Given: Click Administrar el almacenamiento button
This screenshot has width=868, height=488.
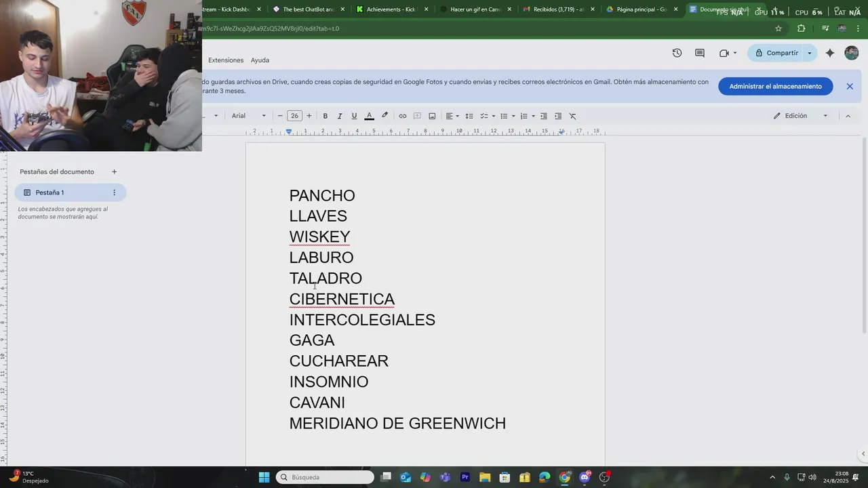Looking at the screenshot, I should 776,86.
